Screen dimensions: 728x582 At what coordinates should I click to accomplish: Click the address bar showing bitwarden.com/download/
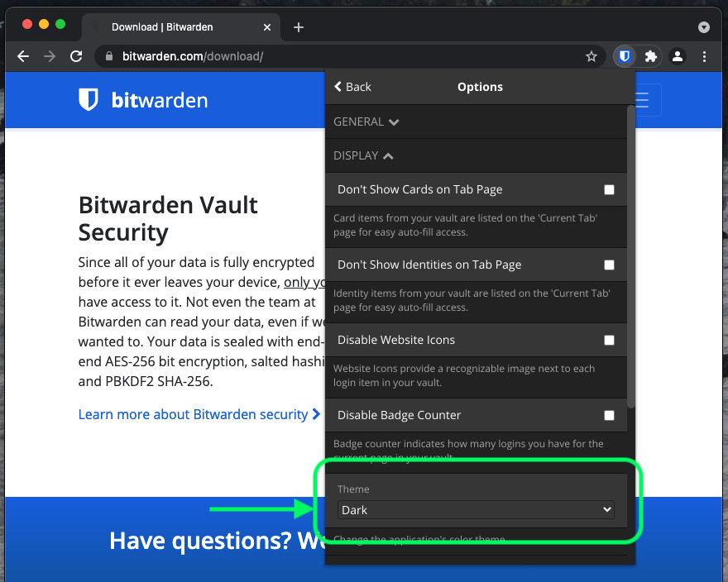(331, 56)
